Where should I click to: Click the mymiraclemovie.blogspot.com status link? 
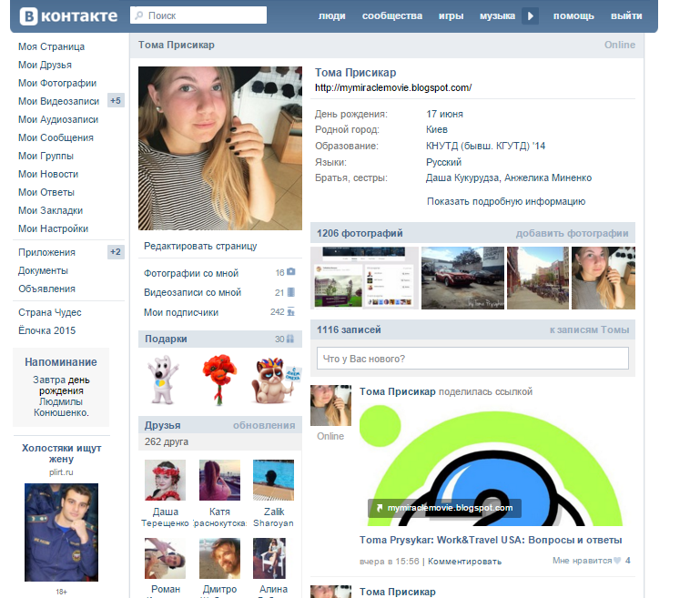[x=393, y=87]
